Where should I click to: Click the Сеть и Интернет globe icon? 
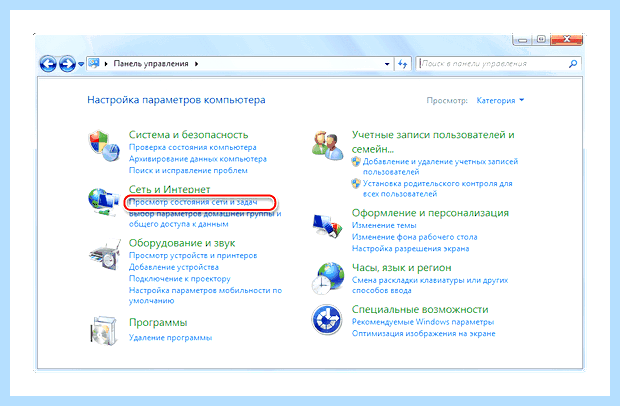104,202
